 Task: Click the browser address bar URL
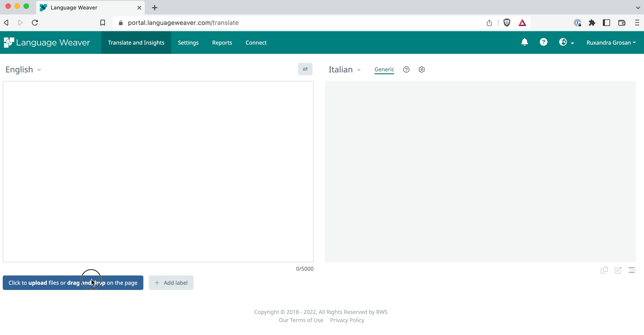[x=183, y=23]
